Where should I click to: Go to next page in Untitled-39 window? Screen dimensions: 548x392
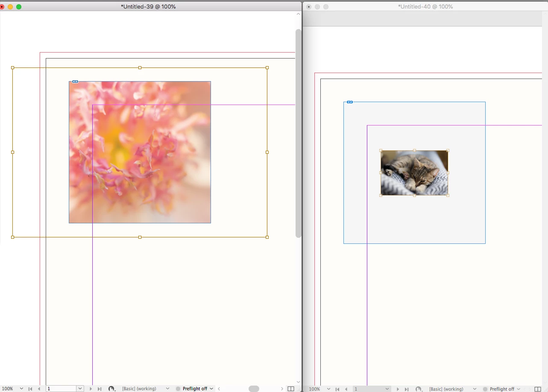91,389
